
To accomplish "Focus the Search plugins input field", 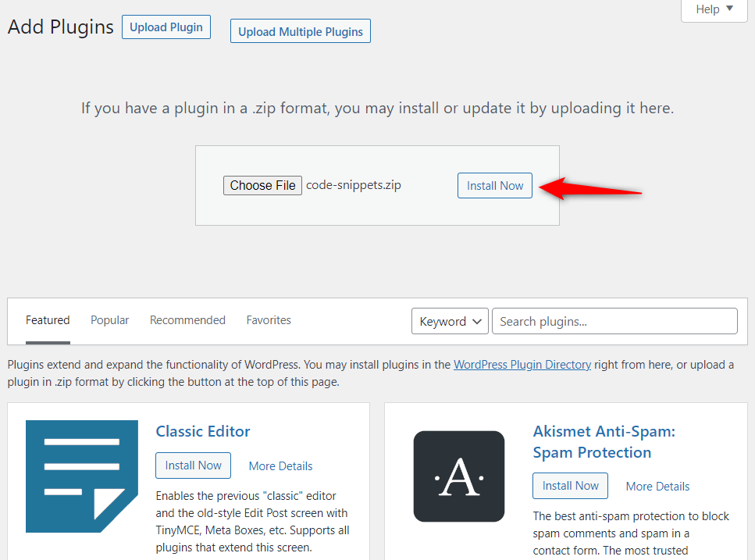I will 614,322.
